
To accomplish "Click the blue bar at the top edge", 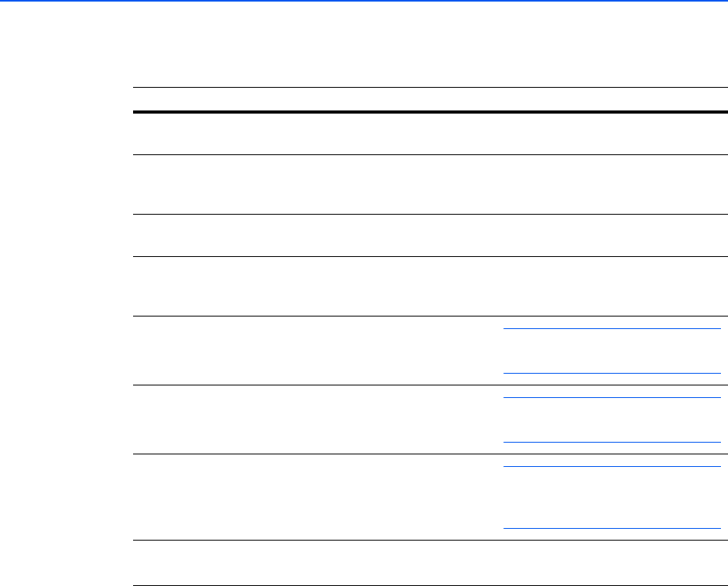I will coord(364,1).
